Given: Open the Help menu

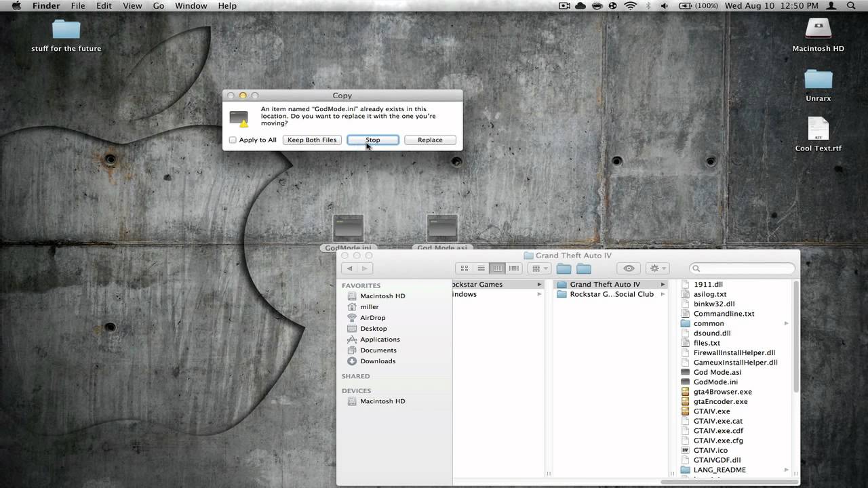Looking at the screenshot, I should coord(227,6).
